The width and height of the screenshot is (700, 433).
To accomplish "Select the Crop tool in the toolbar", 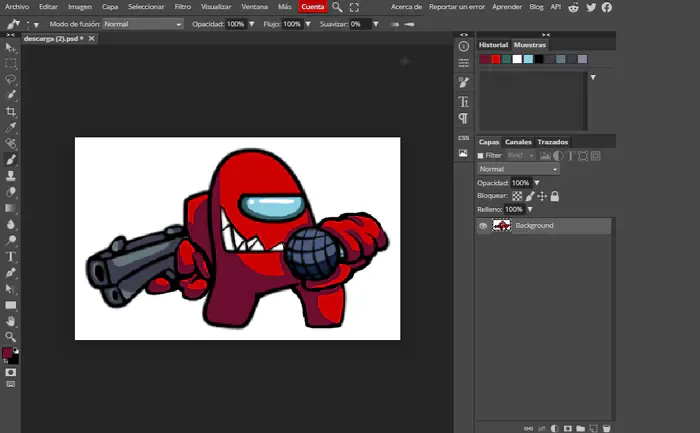I will click(x=11, y=111).
